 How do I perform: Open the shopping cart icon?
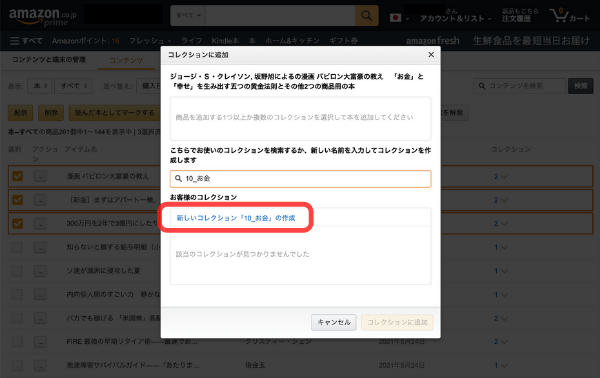(x=569, y=16)
